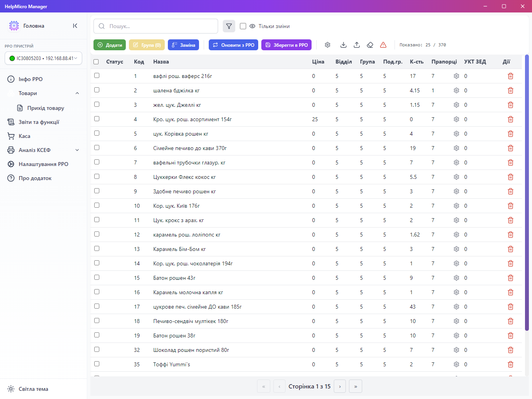Viewport: 532px width, 399px height.
Task: Click price value 25 in row 4
Action: 315,119
